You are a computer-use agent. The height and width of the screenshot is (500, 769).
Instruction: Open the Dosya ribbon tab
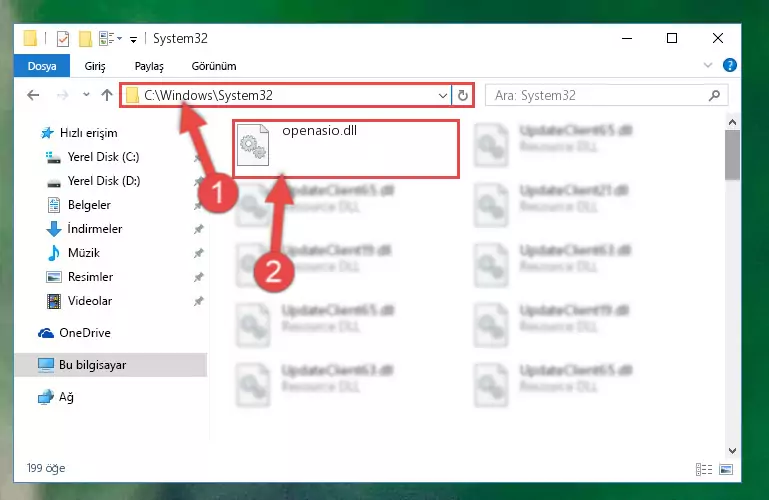(x=42, y=66)
